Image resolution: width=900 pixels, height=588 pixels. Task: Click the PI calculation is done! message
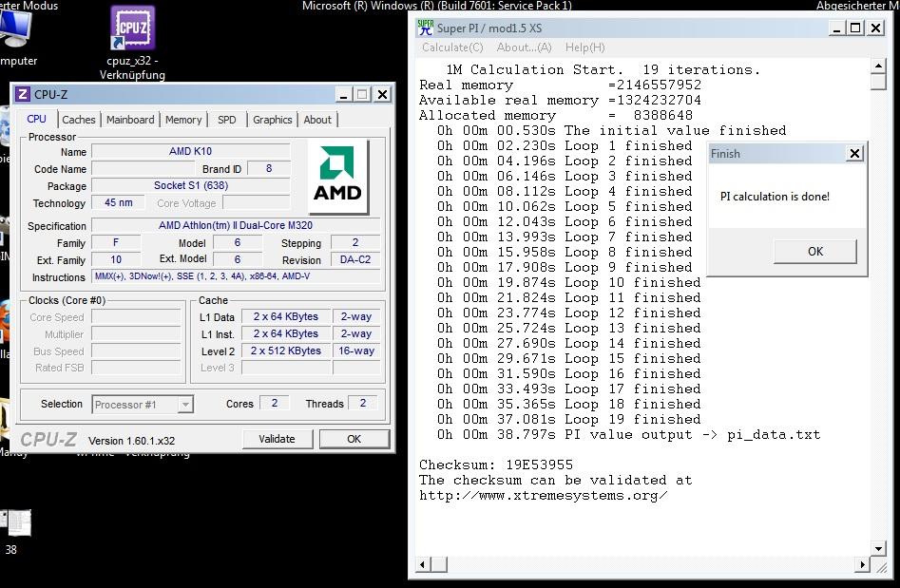[775, 197]
